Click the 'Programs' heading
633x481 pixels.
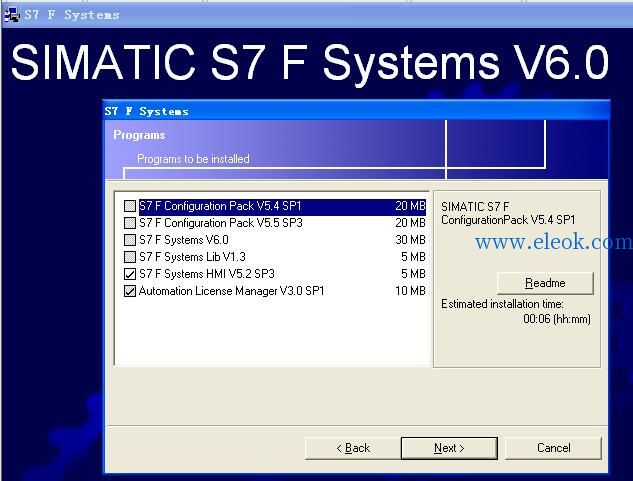[139, 135]
